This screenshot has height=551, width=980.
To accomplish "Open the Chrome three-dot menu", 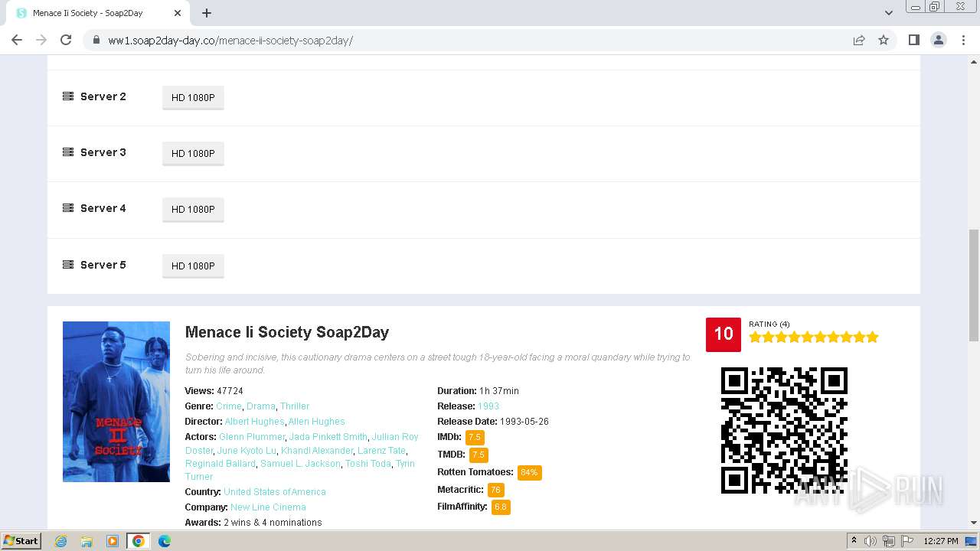I will pos(964,40).
